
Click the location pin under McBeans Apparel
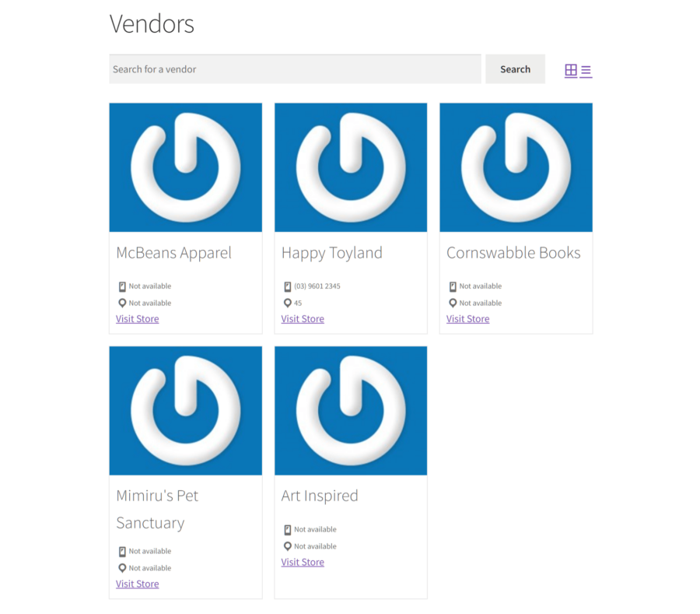[121, 303]
